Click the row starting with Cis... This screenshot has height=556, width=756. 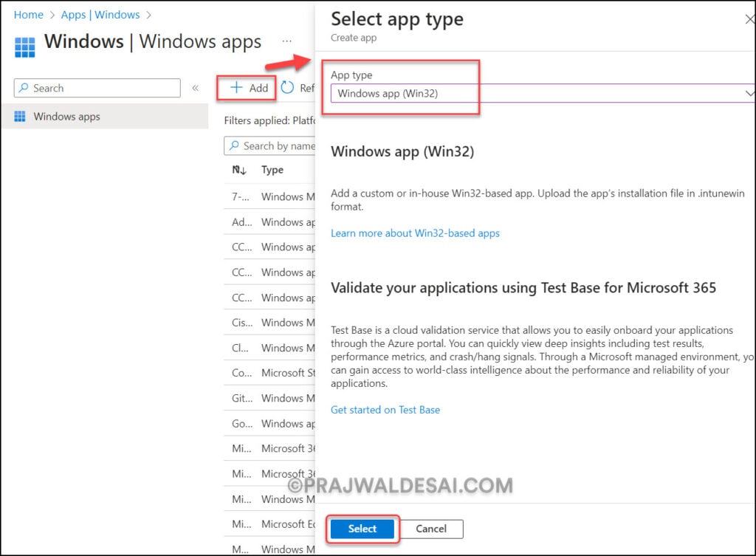[269, 323]
